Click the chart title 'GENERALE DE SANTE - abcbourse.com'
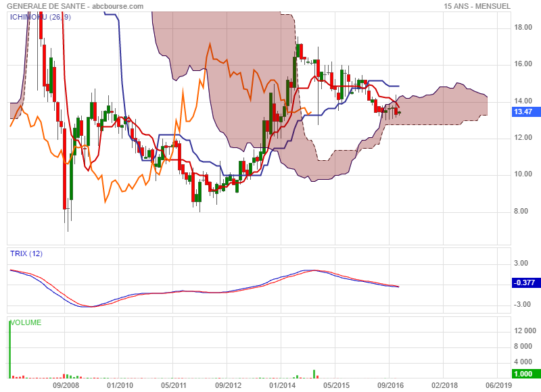Image resolution: width=541 pixels, height=392 pixels. click(x=75, y=6)
